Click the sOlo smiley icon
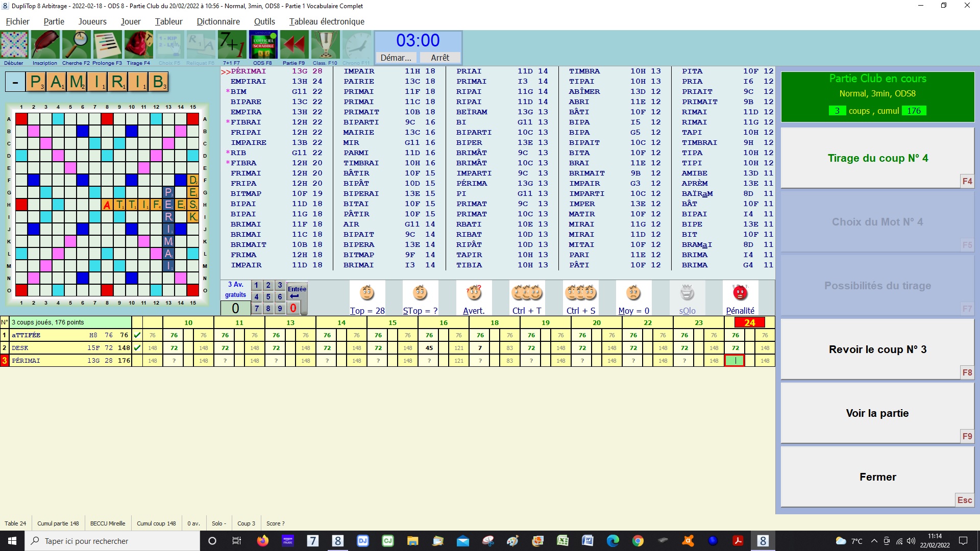The height and width of the screenshot is (551, 980). pyautogui.click(x=687, y=293)
